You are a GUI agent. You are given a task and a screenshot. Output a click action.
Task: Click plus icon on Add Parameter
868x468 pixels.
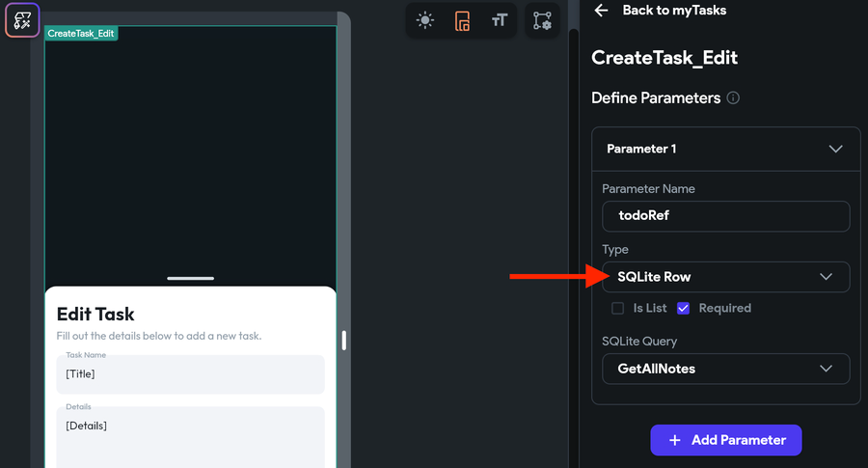click(x=675, y=440)
